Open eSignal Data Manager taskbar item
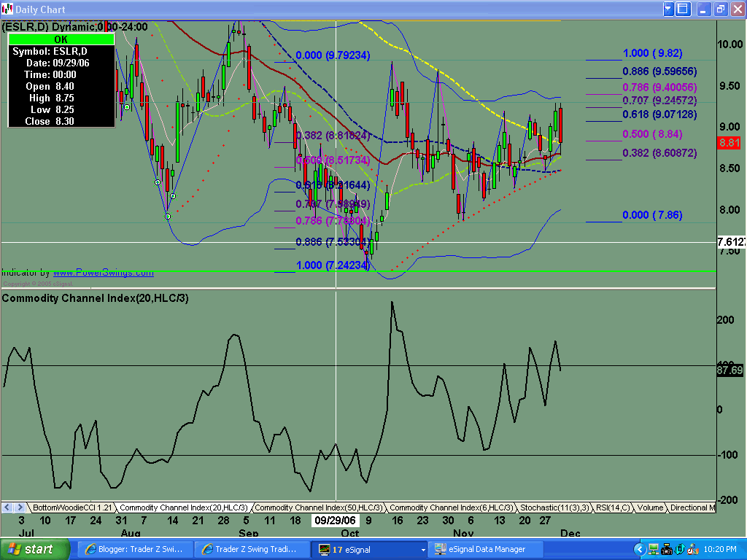 point(485,550)
